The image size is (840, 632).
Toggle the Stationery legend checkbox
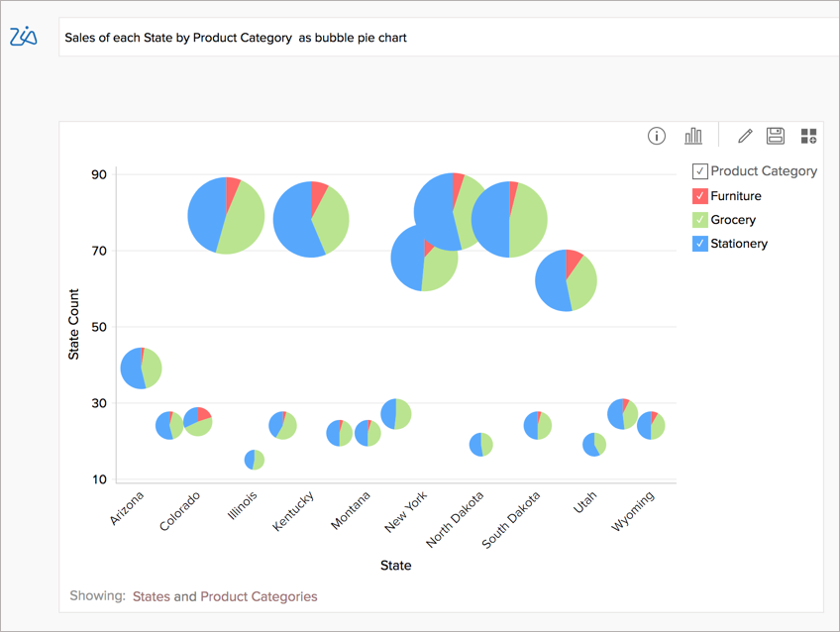(x=698, y=244)
